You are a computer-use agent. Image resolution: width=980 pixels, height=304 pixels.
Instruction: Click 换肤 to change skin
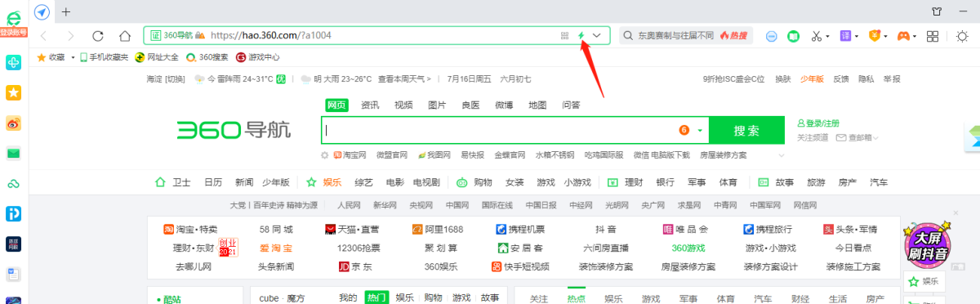click(x=782, y=79)
